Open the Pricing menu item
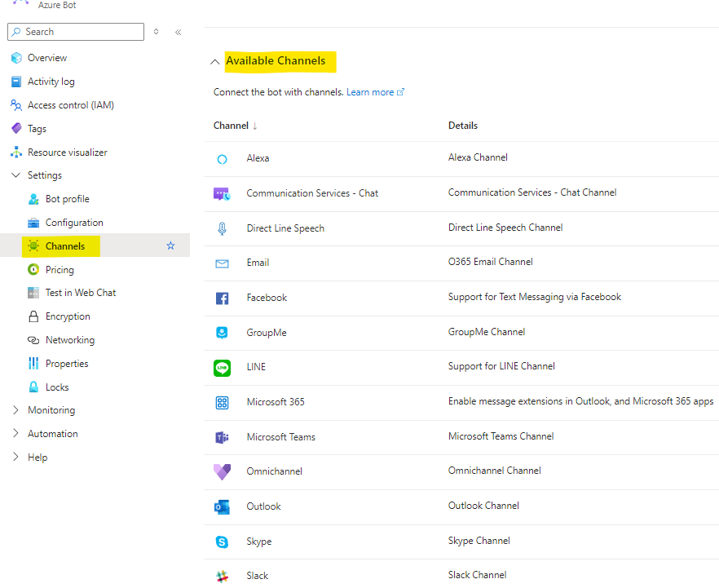This screenshot has height=588, width=719. point(60,270)
